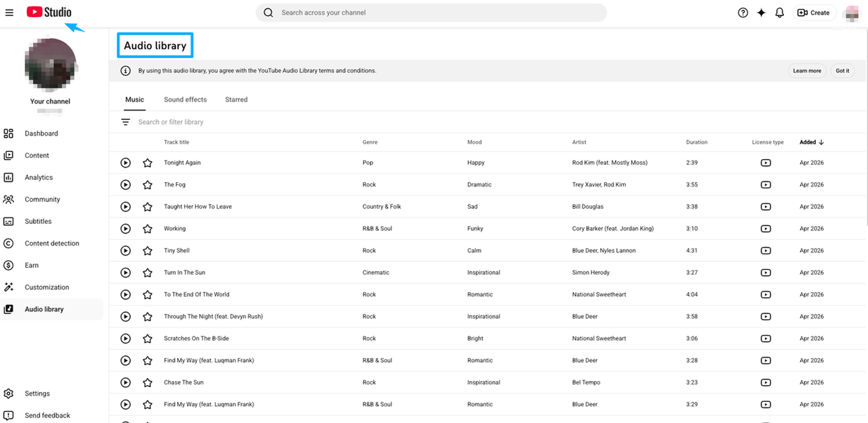The height and width of the screenshot is (423, 868).
Task: Open the notifications bell
Action: (x=780, y=12)
